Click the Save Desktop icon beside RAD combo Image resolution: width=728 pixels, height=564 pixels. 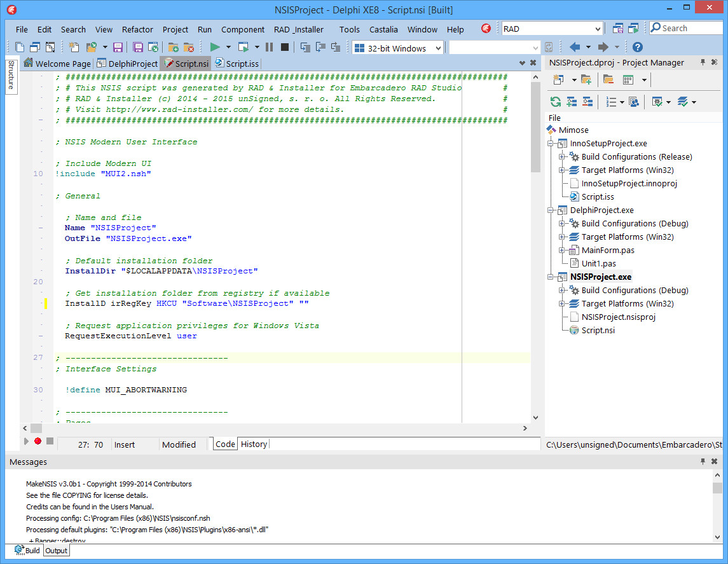(617, 29)
